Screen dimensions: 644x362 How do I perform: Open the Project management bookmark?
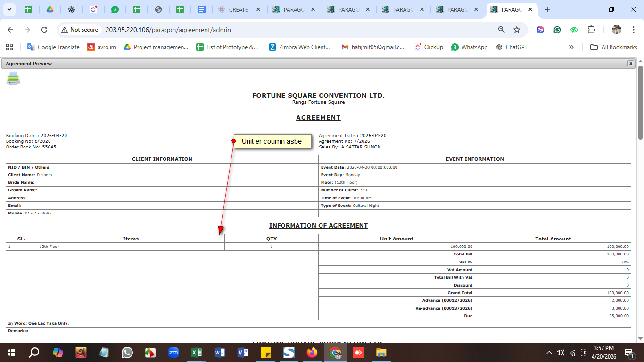point(156,47)
